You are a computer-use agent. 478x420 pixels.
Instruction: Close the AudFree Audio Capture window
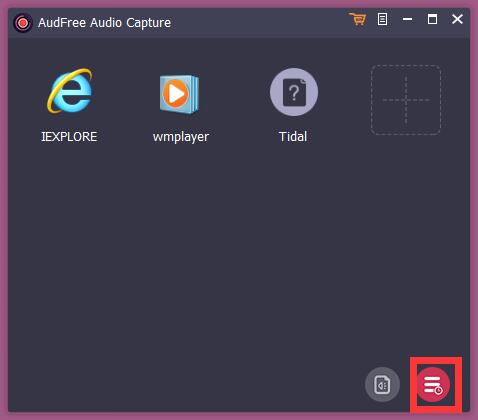click(457, 19)
